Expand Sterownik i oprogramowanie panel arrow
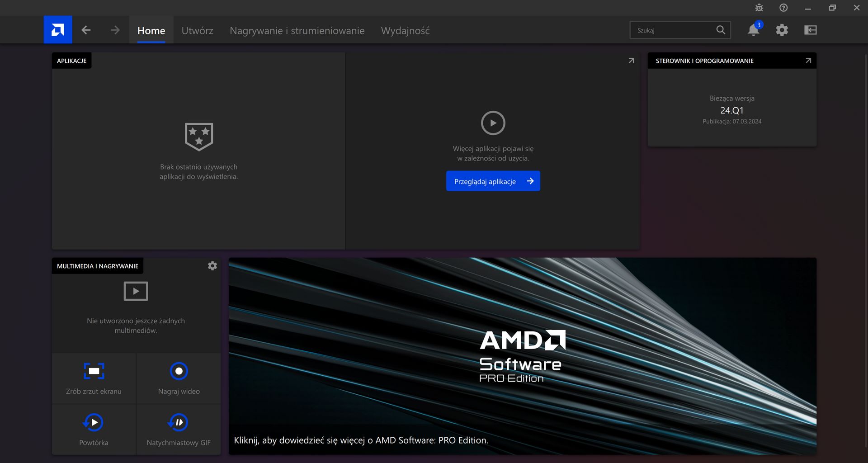The height and width of the screenshot is (463, 868). tap(808, 61)
